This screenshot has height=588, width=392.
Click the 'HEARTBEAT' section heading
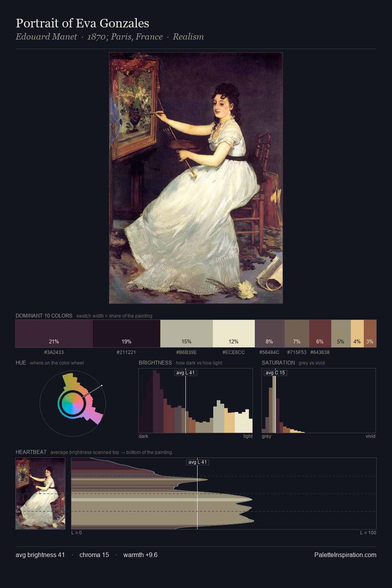click(31, 452)
